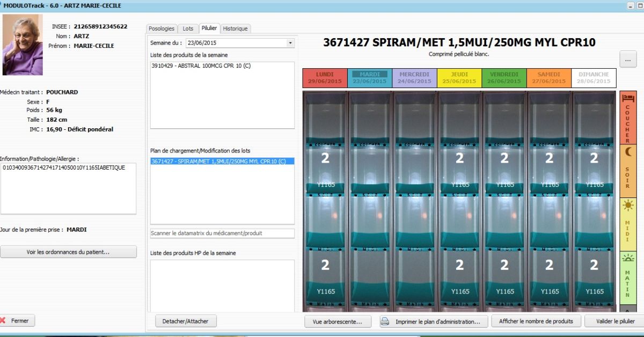Select the JEUDI yellow day header

(459, 78)
